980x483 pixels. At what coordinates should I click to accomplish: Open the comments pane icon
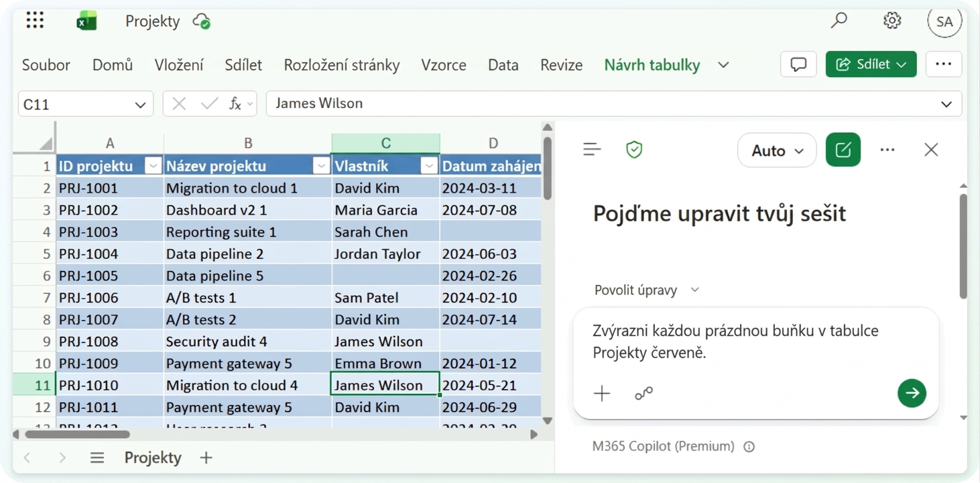(798, 64)
